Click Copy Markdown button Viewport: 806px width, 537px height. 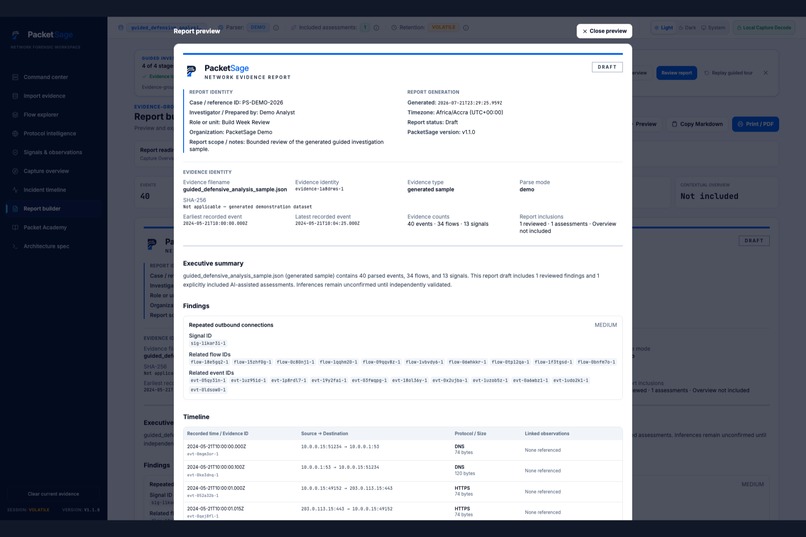(697, 124)
